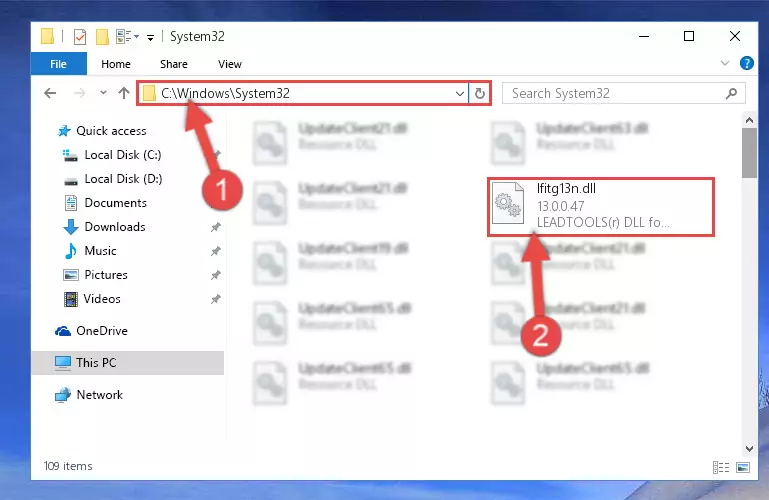769x500 pixels.
Task: Open the address bar history dropdown
Action: (x=460, y=93)
